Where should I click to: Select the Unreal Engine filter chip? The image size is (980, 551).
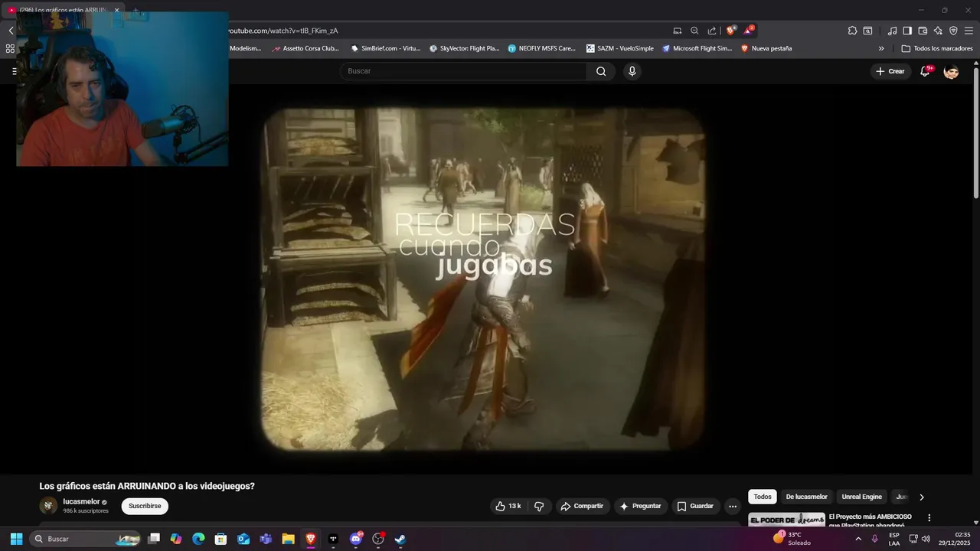pos(861,497)
